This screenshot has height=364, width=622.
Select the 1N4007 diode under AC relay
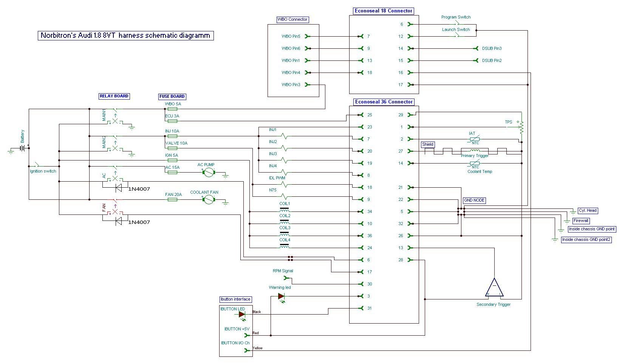(x=118, y=188)
